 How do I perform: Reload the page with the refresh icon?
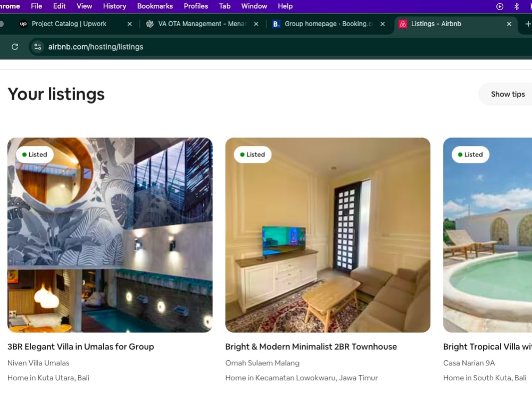15,47
